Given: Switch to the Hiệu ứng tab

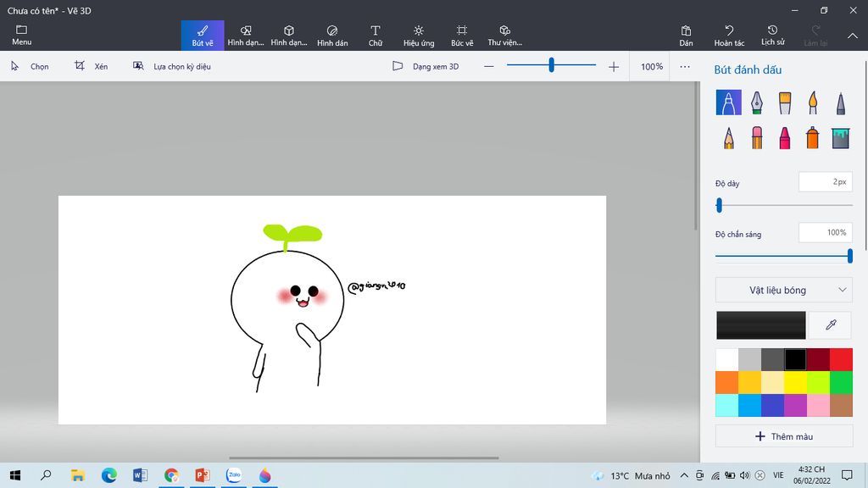Looking at the screenshot, I should pos(418,35).
